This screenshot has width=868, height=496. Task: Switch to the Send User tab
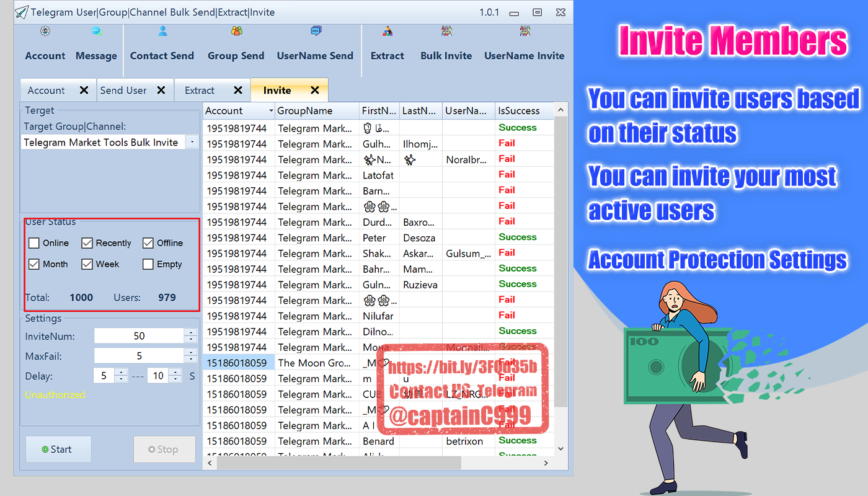click(123, 91)
